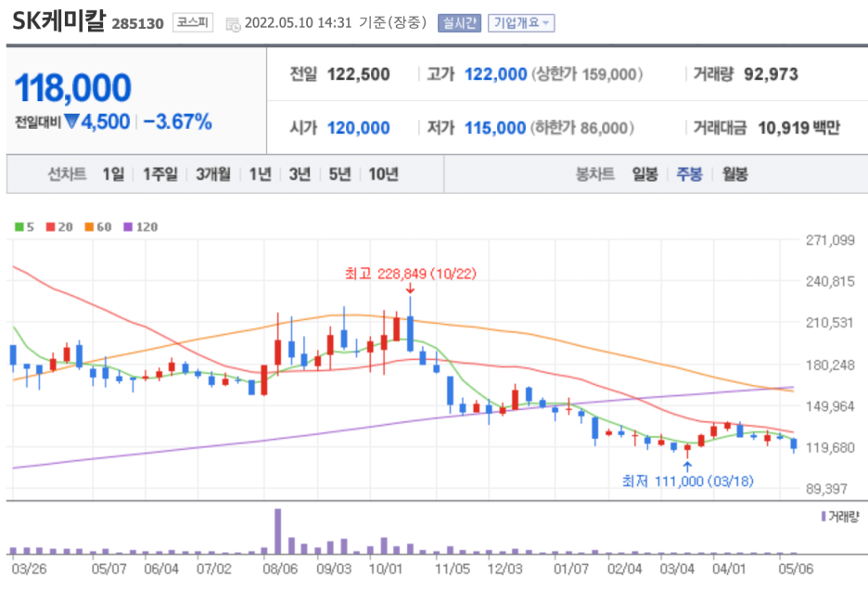Click the calendar clock icon beside the date
The height and width of the screenshot is (590, 868).
(x=233, y=24)
